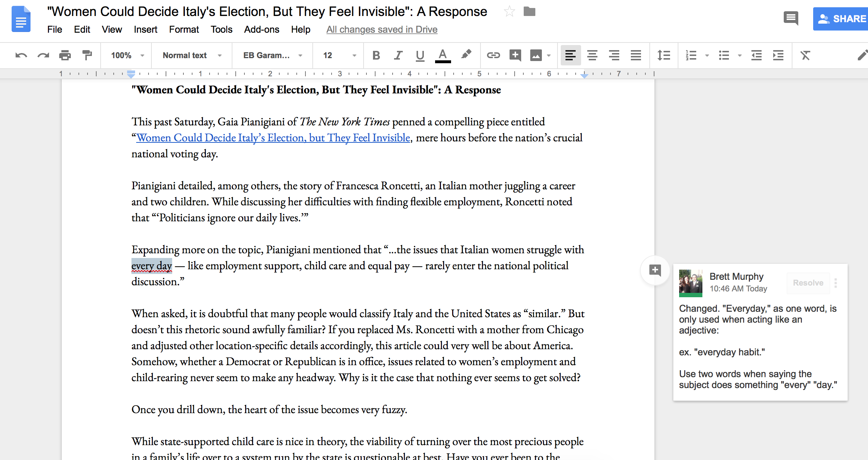The width and height of the screenshot is (868, 460).
Task: Open the Edit menu
Action: tap(82, 29)
